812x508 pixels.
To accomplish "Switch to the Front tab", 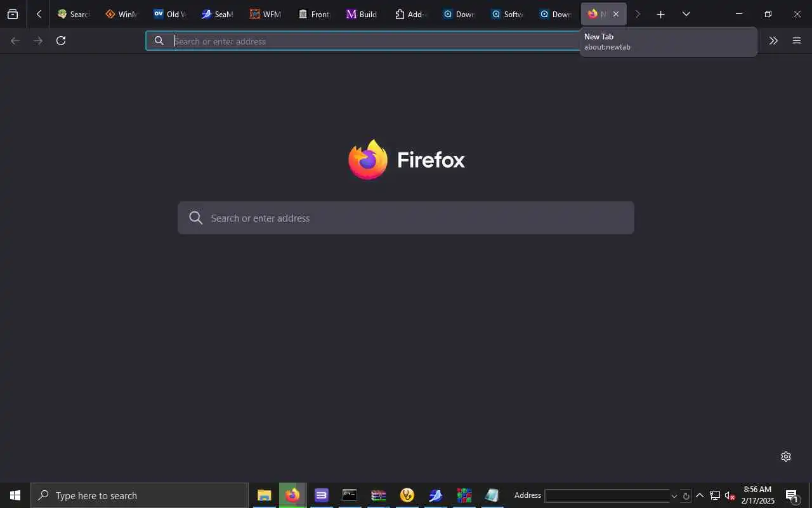I will [314, 14].
